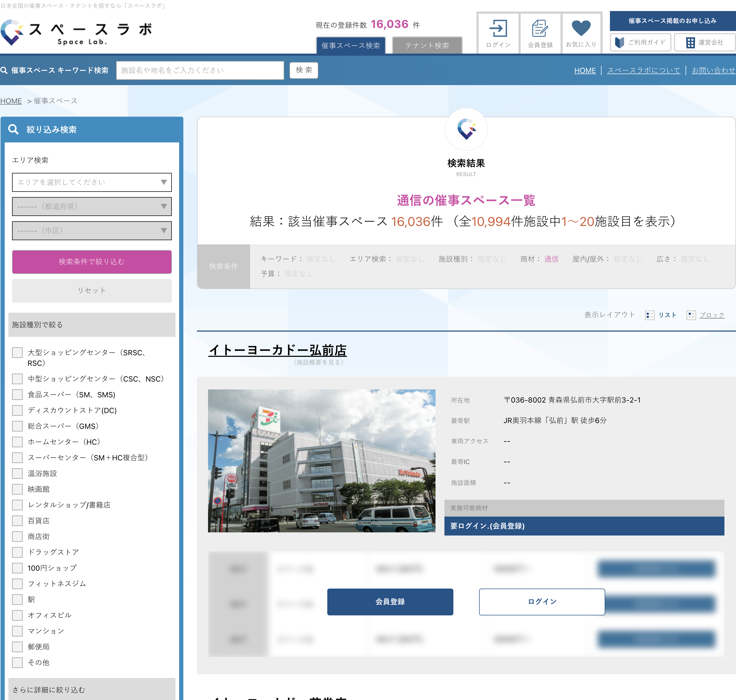Open イトーヨーカドー弘前店 facility link
This screenshot has width=736, height=700.
[278, 350]
